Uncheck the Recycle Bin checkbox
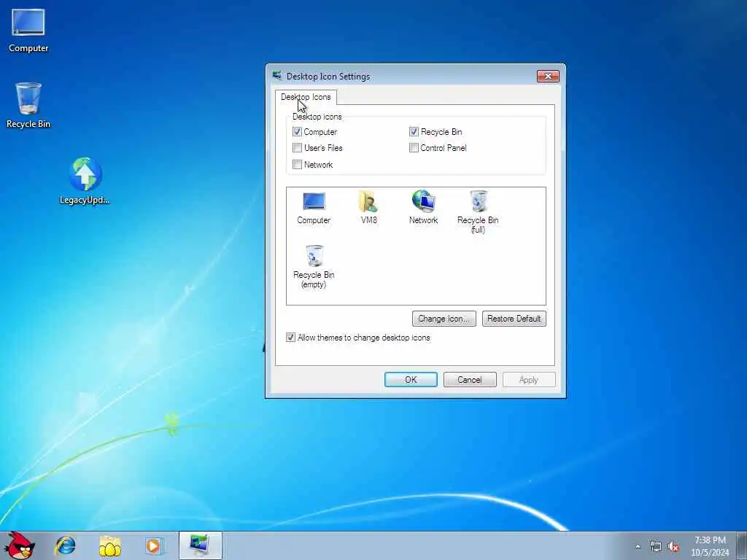The image size is (747, 560). click(x=414, y=131)
